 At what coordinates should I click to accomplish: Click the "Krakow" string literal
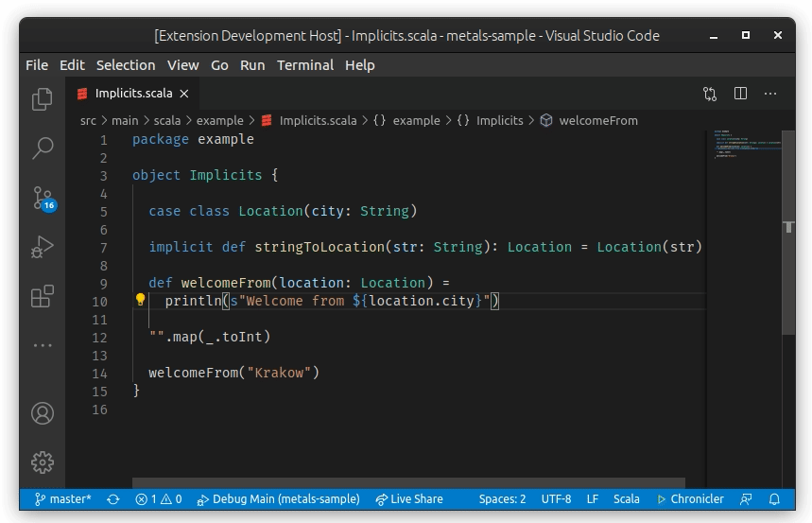(279, 373)
